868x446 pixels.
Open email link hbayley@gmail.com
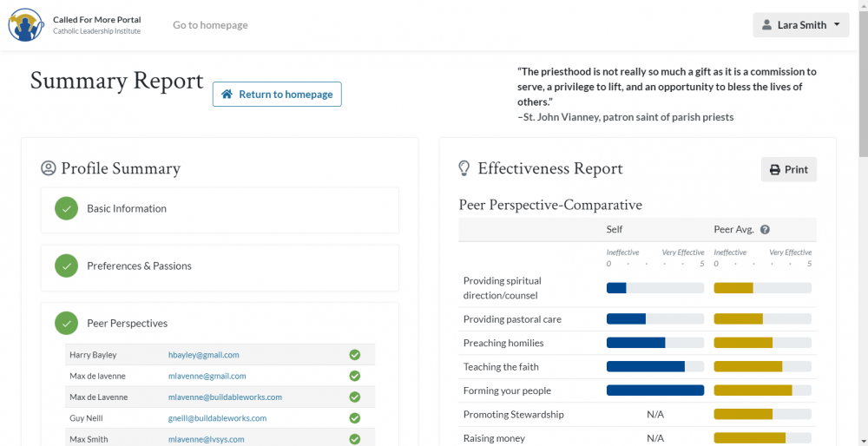(x=204, y=355)
